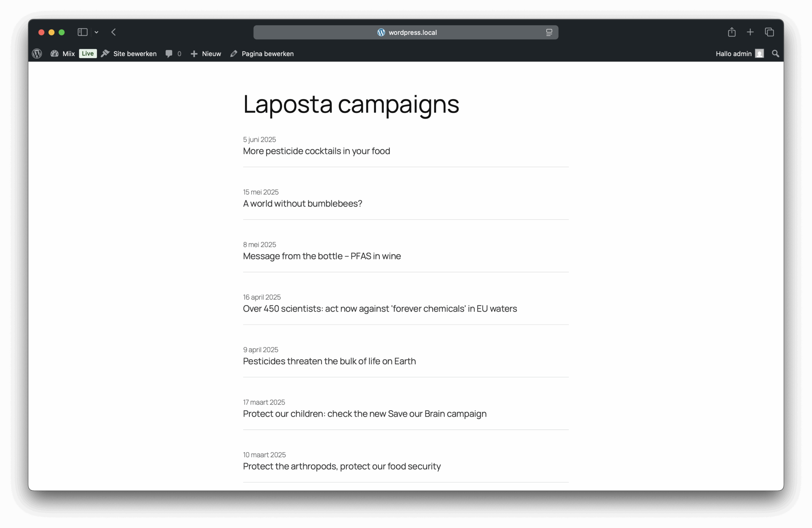Click the green fullscreen window button
Image resolution: width=812 pixels, height=528 pixels.
62,32
